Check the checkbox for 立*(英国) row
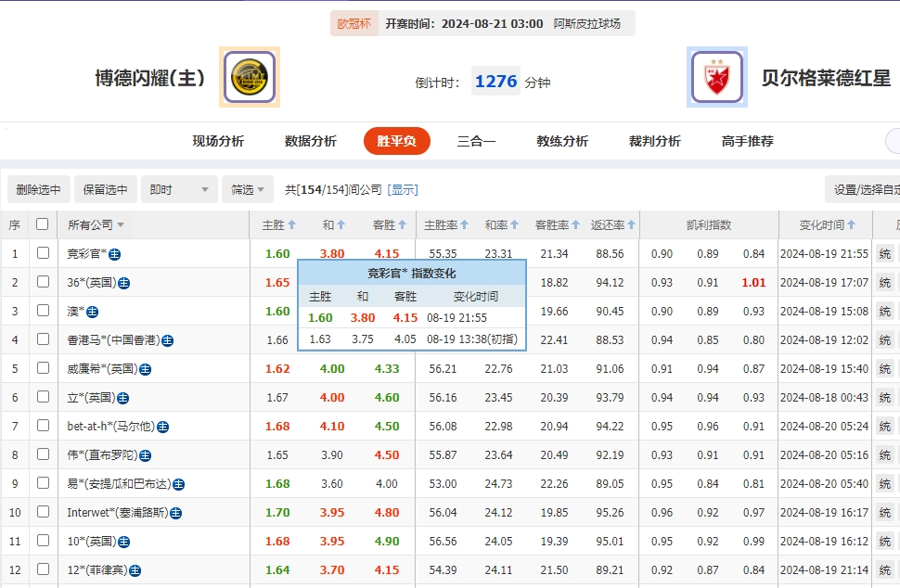Screen dimensions: 900x588 (x=43, y=396)
